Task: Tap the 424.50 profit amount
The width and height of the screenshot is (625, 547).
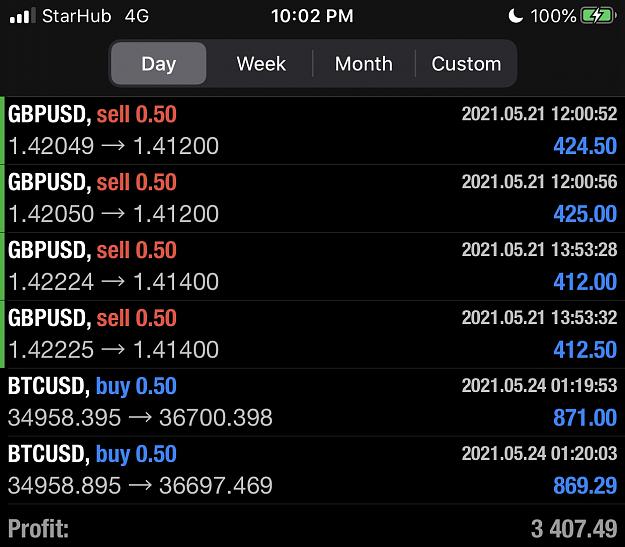Action: [x=585, y=146]
